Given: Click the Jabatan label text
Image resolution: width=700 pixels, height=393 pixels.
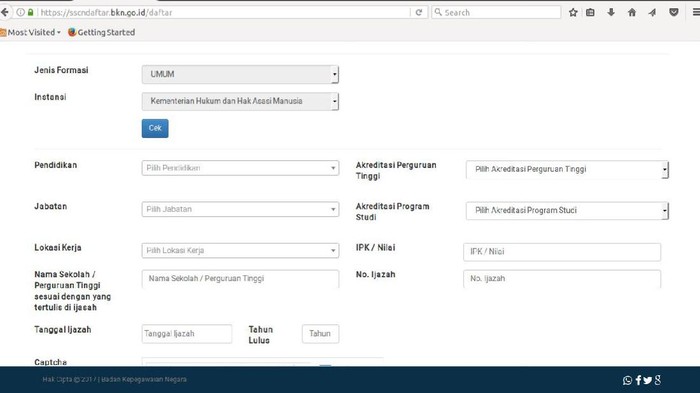Looking at the screenshot, I should [50, 206].
